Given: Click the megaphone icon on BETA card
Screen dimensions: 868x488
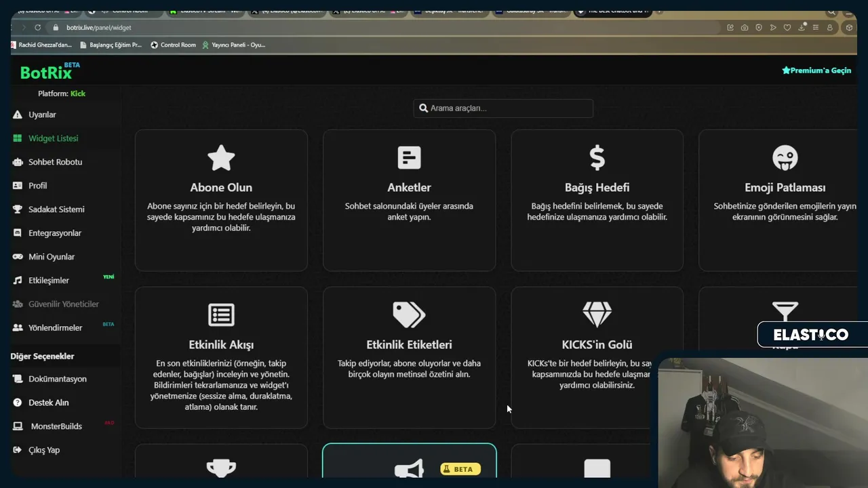Looking at the screenshot, I should click(x=410, y=468).
